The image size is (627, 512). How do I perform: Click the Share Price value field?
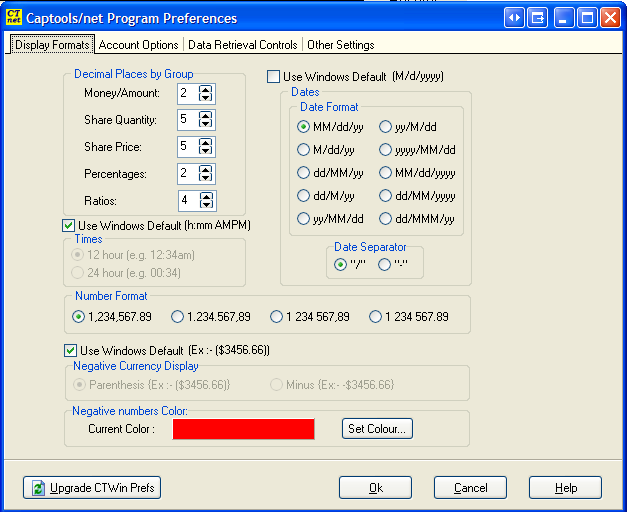pyautogui.click(x=188, y=147)
